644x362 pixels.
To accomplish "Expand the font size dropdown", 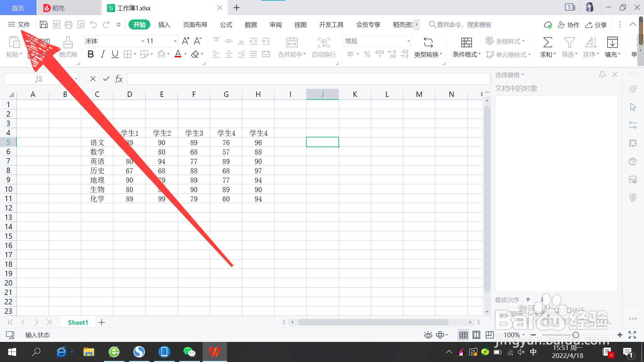I will pos(175,41).
